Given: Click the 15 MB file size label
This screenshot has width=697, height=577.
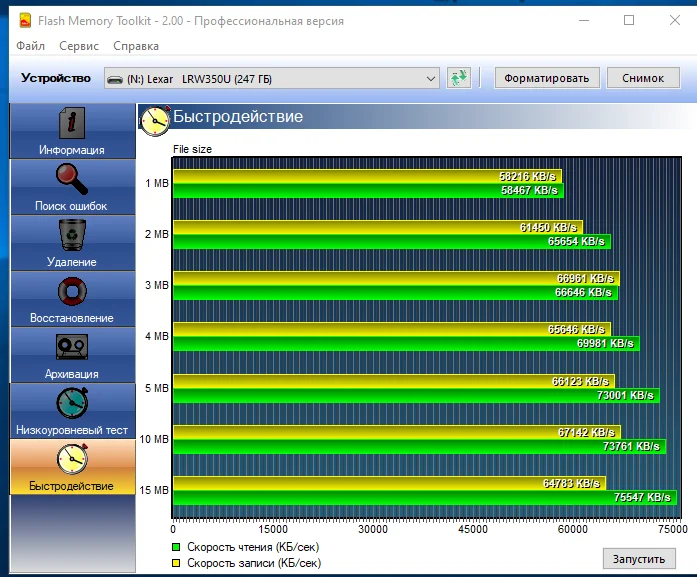Looking at the screenshot, I should click(x=154, y=490).
